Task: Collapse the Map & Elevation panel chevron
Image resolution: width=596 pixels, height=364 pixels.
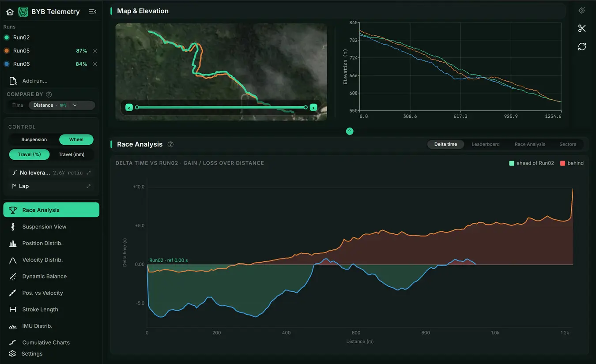Action: pyautogui.click(x=350, y=131)
